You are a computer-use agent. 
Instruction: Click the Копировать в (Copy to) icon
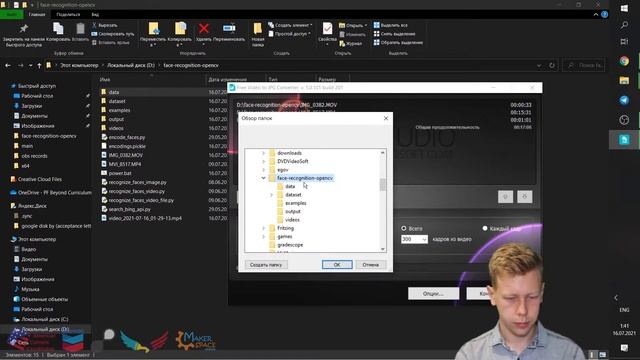pyautogui.click(x=180, y=28)
